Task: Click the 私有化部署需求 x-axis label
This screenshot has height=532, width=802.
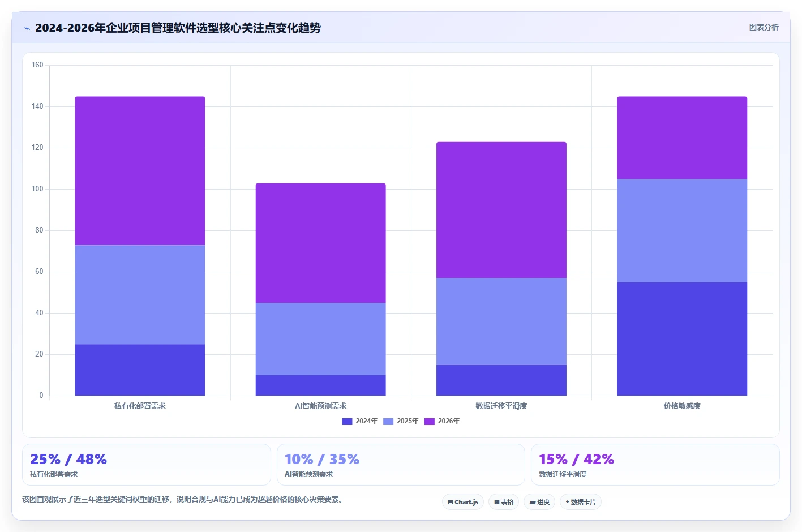Action: [140, 406]
